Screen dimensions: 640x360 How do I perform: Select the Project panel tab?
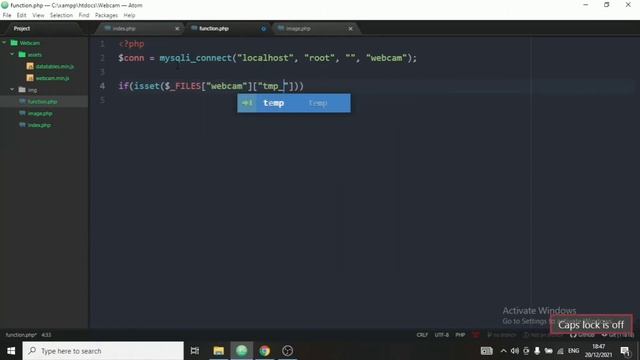(22, 29)
